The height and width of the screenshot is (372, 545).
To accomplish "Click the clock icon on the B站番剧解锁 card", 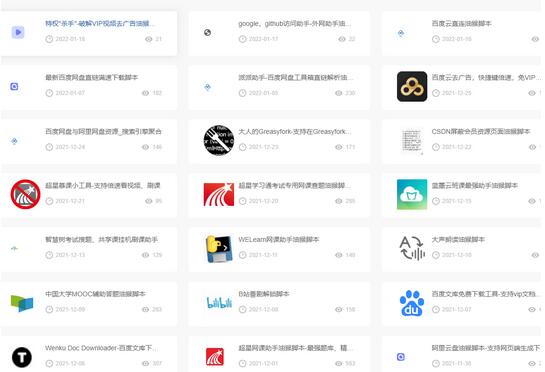I will pos(243,309).
